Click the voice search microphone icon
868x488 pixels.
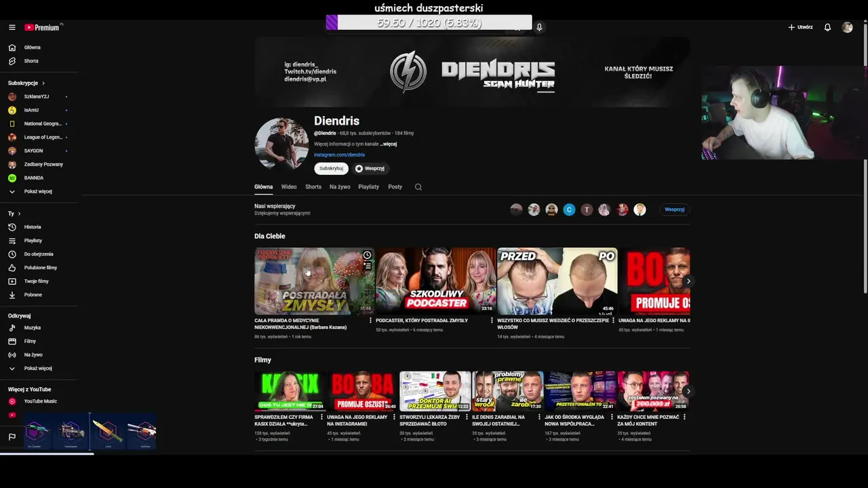pos(539,27)
